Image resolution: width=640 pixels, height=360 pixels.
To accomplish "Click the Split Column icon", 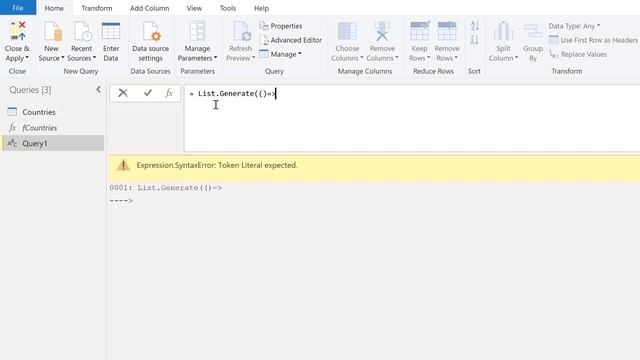I will coord(503,31).
